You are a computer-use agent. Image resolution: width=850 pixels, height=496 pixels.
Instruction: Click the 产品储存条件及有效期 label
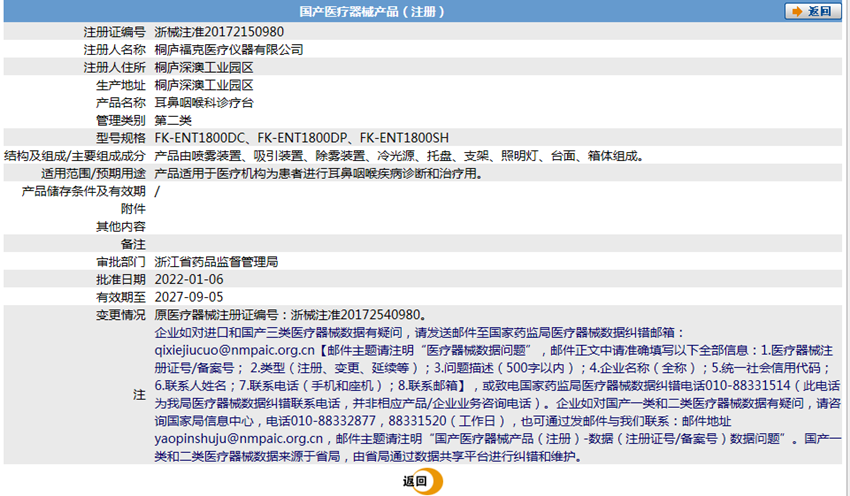point(83,191)
